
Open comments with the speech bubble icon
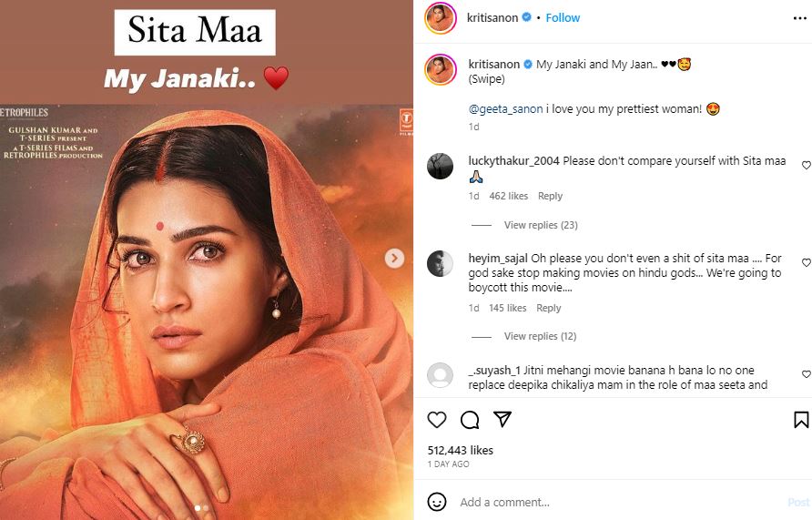coord(470,420)
